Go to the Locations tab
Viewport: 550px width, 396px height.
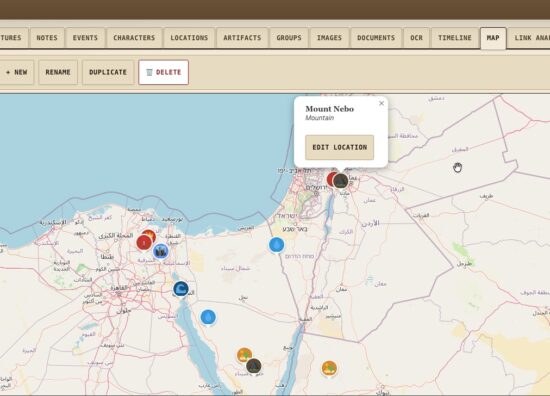(189, 38)
